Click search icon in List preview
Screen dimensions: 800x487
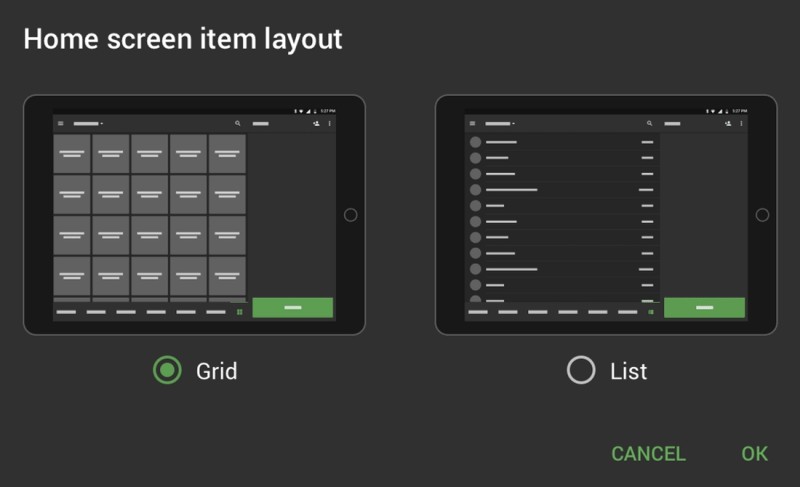649,123
